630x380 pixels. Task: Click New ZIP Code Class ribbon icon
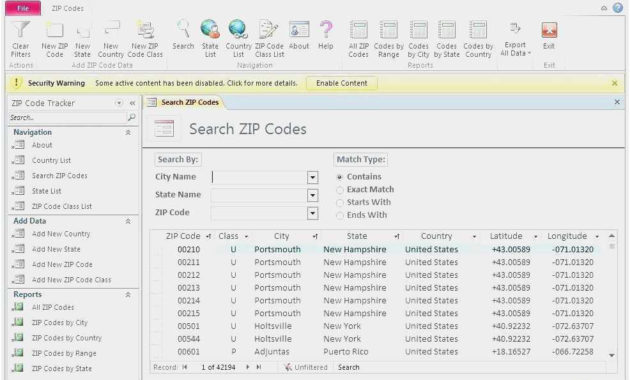click(x=145, y=30)
